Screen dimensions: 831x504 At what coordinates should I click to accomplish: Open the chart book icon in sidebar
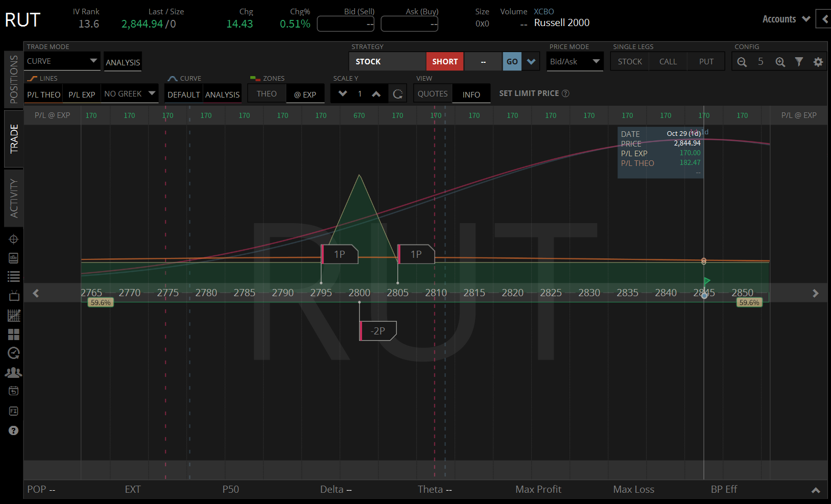(14, 258)
